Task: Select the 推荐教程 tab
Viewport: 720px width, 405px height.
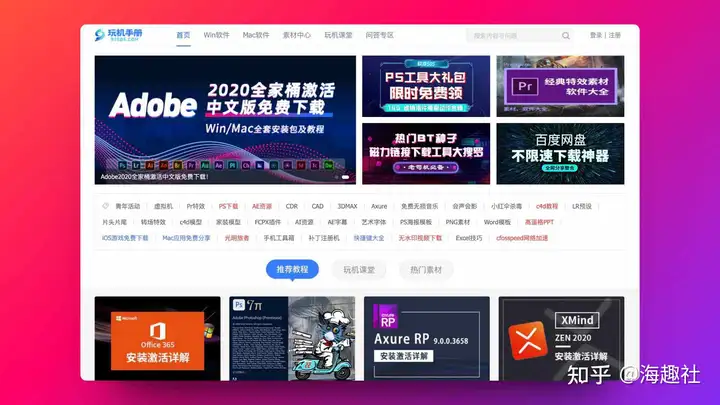Action: [x=292, y=269]
